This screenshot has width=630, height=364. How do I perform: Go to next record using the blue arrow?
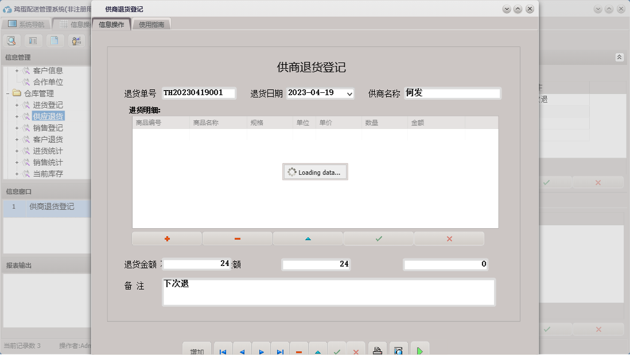point(261,351)
